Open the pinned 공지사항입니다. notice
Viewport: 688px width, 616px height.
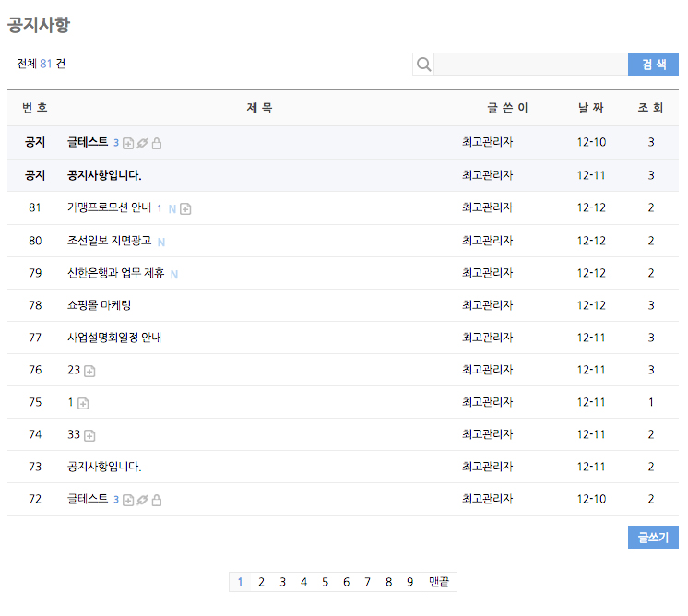104,175
